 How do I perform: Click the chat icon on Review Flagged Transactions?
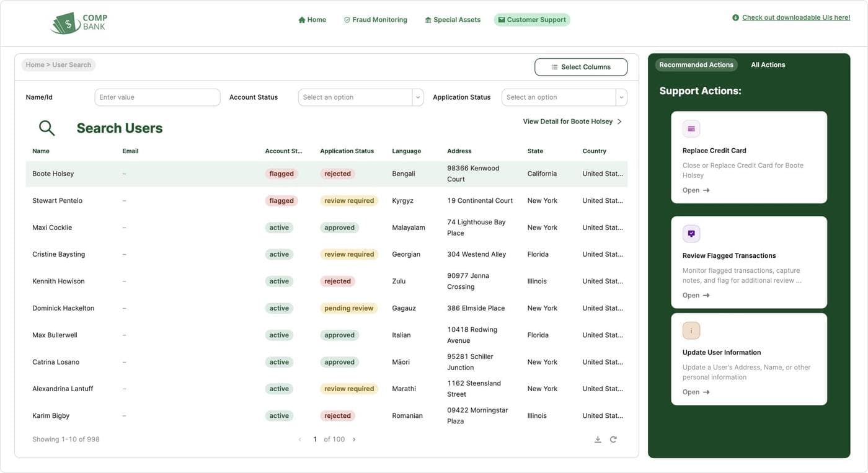tap(689, 232)
